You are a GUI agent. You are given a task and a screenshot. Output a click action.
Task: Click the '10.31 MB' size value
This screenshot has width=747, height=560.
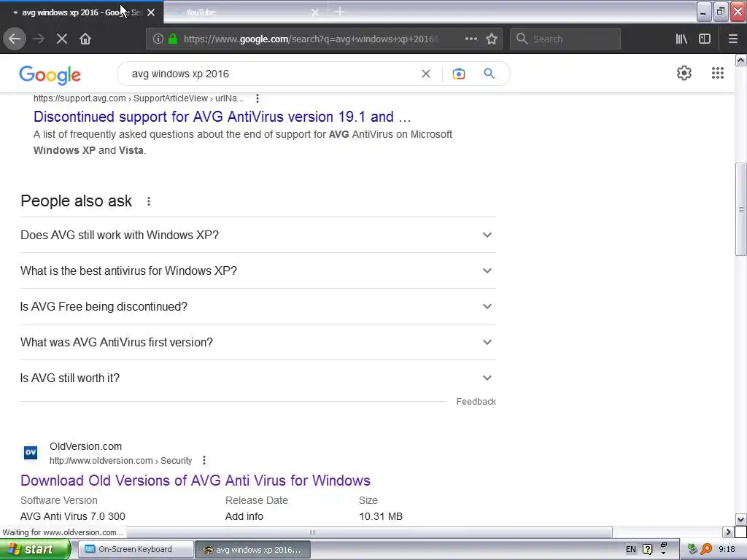(381, 516)
